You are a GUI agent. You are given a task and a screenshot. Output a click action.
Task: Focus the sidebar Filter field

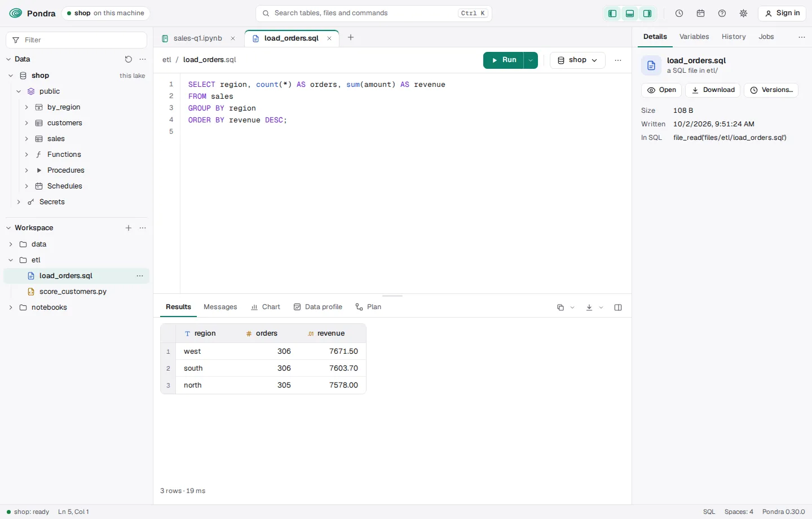tap(77, 40)
